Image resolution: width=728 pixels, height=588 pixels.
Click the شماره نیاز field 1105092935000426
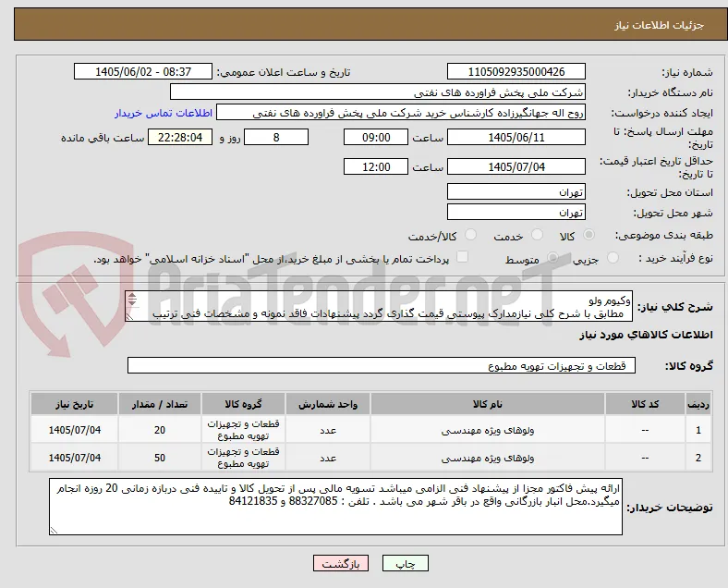click(516, 71)
